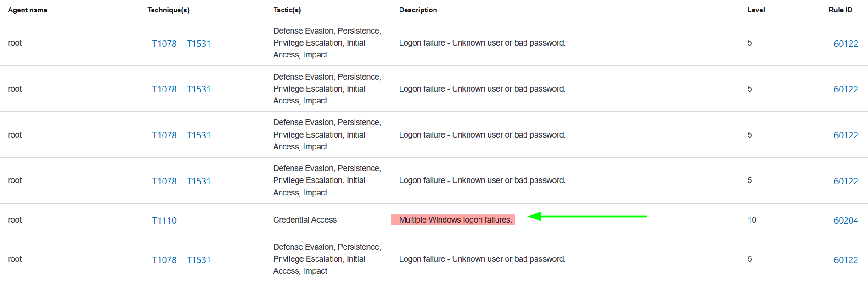Click the Rule ID column header
The height and width of the screenshot is (281, 868).
point(840,10)
